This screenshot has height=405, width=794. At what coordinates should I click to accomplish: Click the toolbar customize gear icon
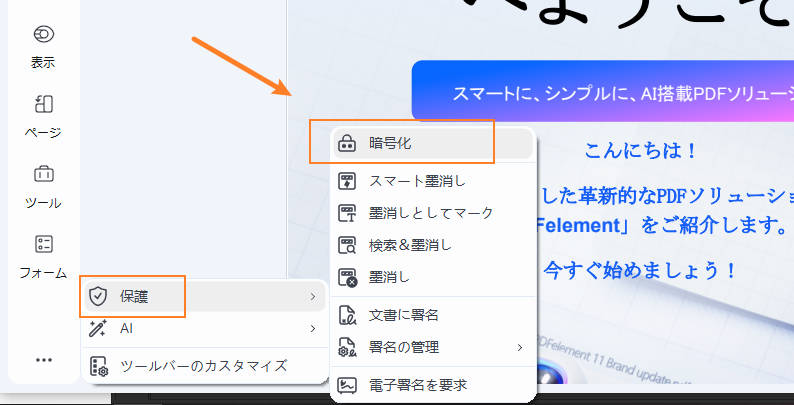pyautogui.click(x=98, y=366)
